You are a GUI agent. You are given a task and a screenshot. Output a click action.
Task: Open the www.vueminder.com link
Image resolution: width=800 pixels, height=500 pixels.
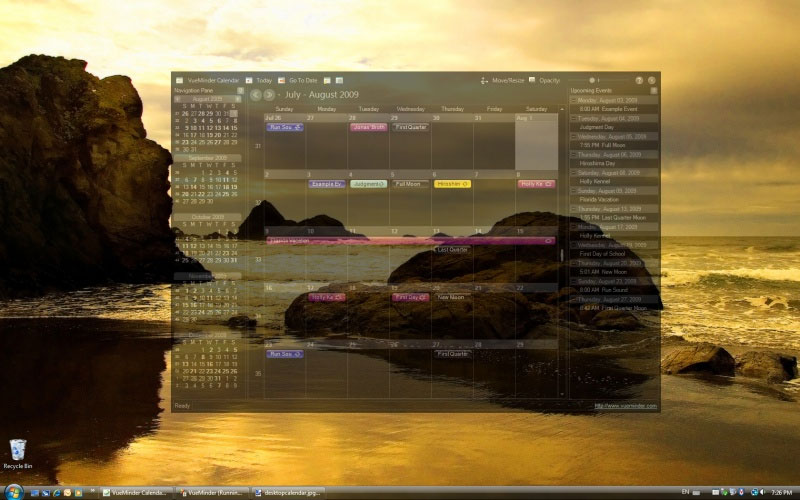[625, 406]
